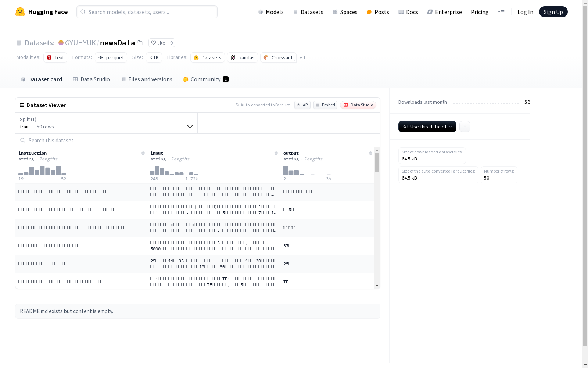Open the GYUHYUK user profile link
The width and height of the screenshot is (588, 368).
coord(80,43)
